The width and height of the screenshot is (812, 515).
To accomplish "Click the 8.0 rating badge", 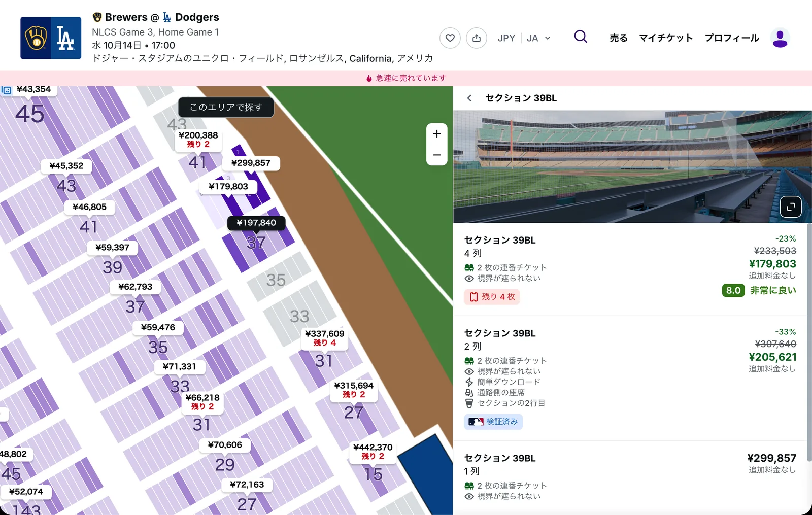I will [x=733, y=290].
